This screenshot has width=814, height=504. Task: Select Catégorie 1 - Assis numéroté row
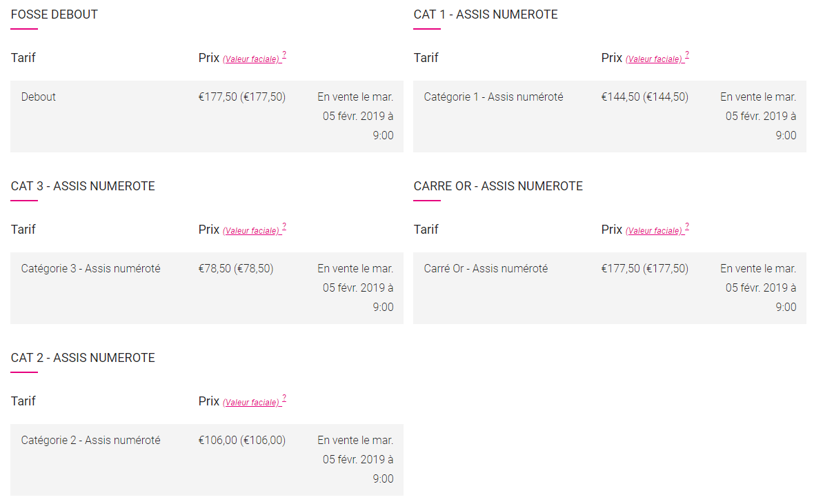[x=609, y=117]
